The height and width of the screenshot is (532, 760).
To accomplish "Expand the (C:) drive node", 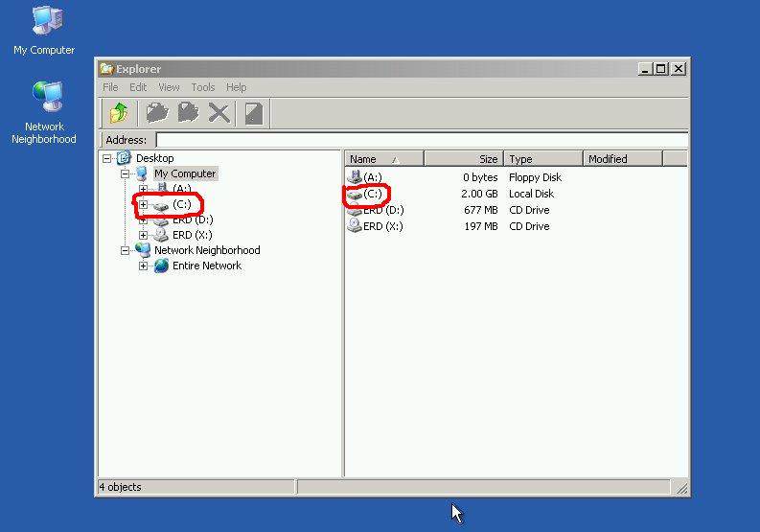I will [143, 205].
